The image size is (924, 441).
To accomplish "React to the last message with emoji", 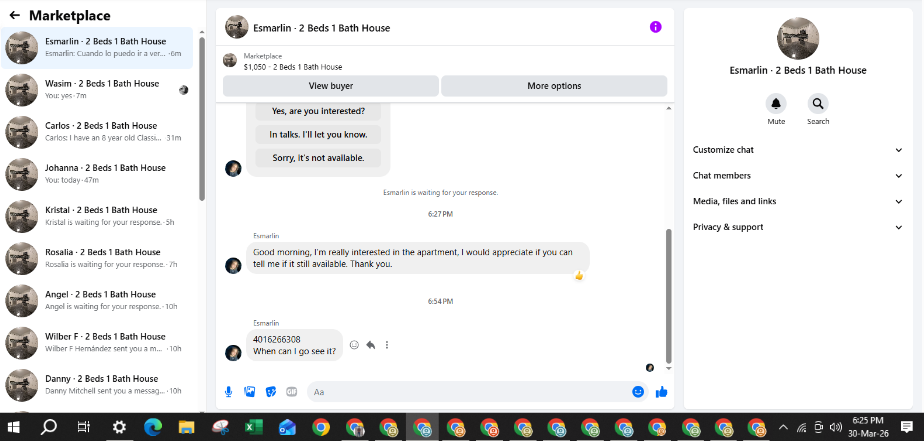I will tap(354, 345).
